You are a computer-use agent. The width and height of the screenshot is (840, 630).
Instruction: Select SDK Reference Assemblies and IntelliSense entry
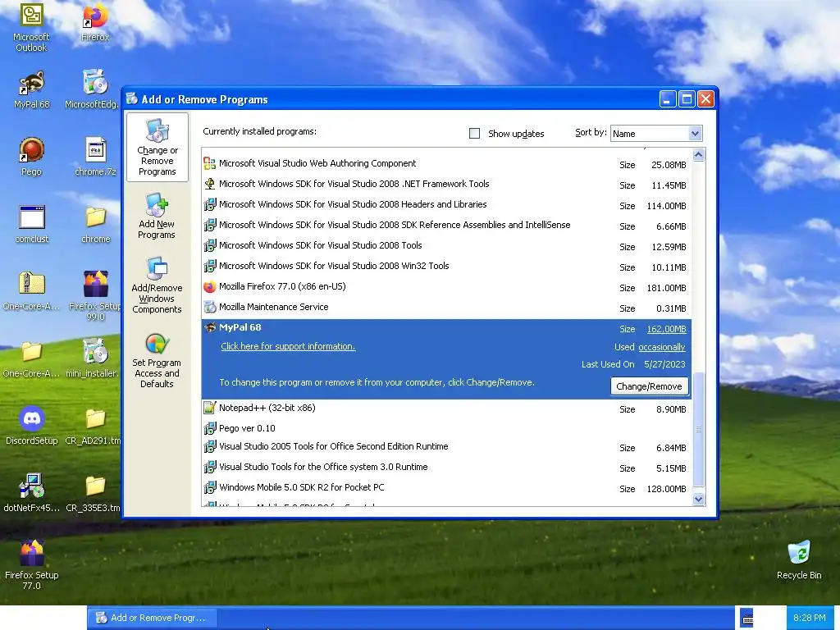coord(446,226)
